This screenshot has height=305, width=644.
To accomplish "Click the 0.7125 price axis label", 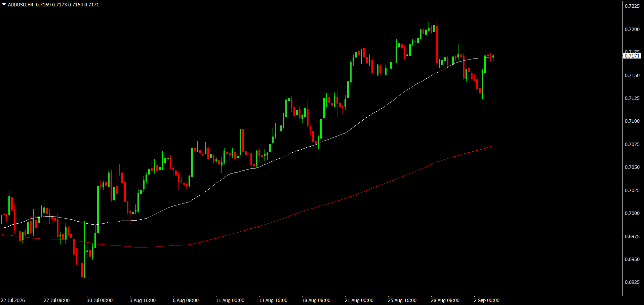I will point(632,98).
